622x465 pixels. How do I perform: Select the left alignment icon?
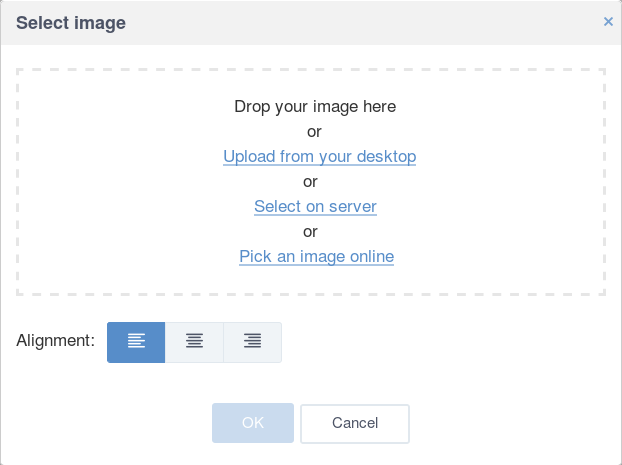click(136, 342)
